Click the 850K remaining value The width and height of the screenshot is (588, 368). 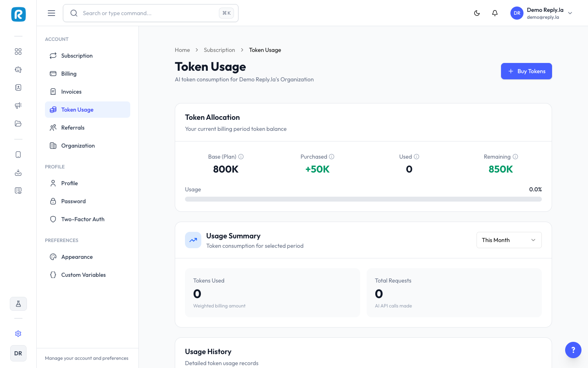coord(501,169)
